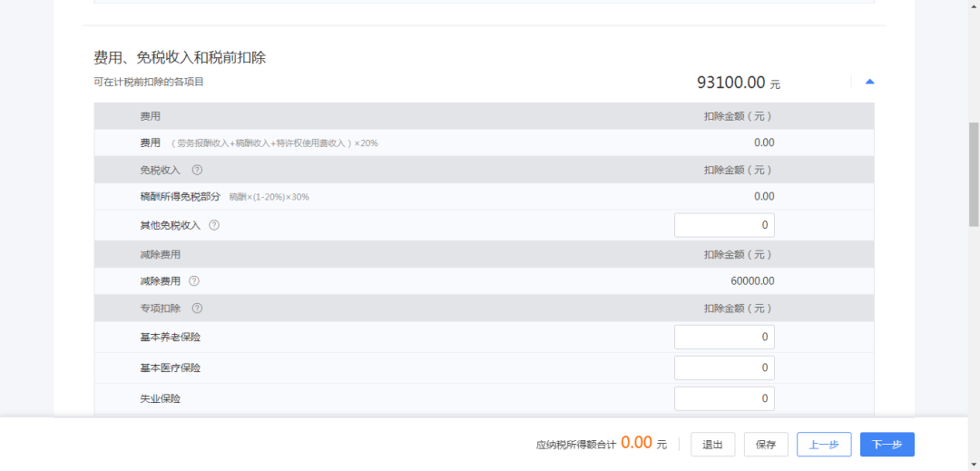Click the 专项扣除 header label

[160, 308]
